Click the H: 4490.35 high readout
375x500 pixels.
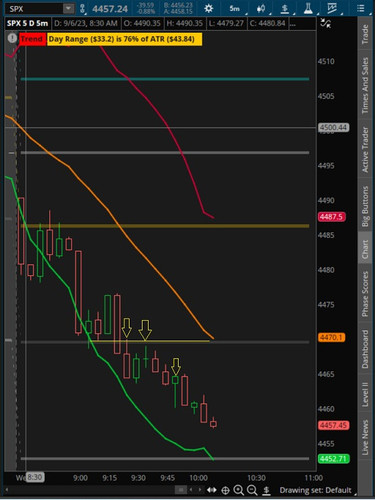click(x=185, y=23)
